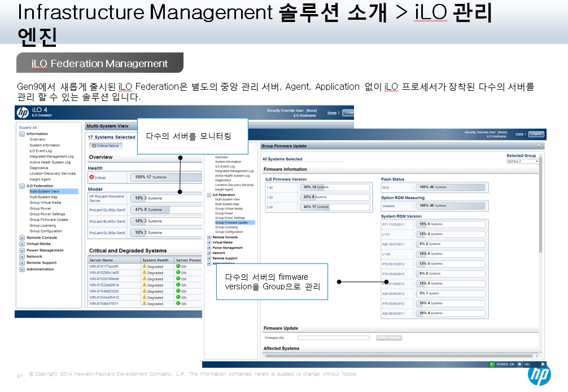Open Group Virtual Media in the left window's tree
The height and width of the screenshot is (392, 568).
point(45,202)
